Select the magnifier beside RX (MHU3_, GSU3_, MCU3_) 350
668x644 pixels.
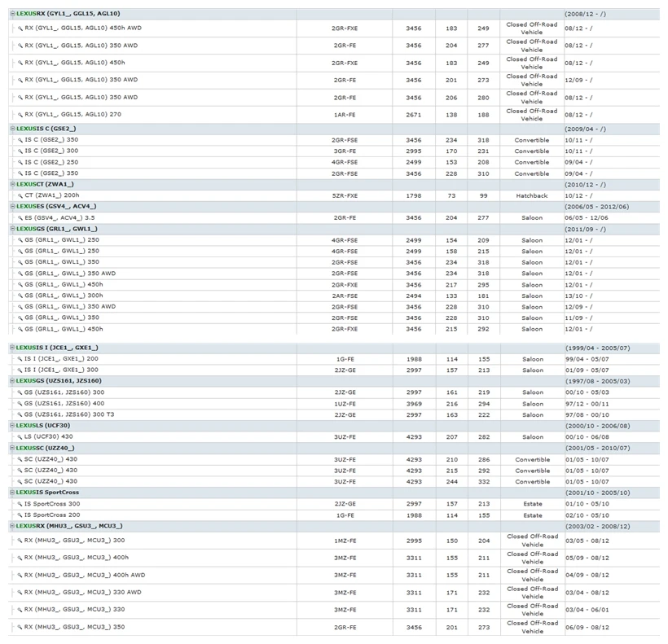(x=20, y=628)
